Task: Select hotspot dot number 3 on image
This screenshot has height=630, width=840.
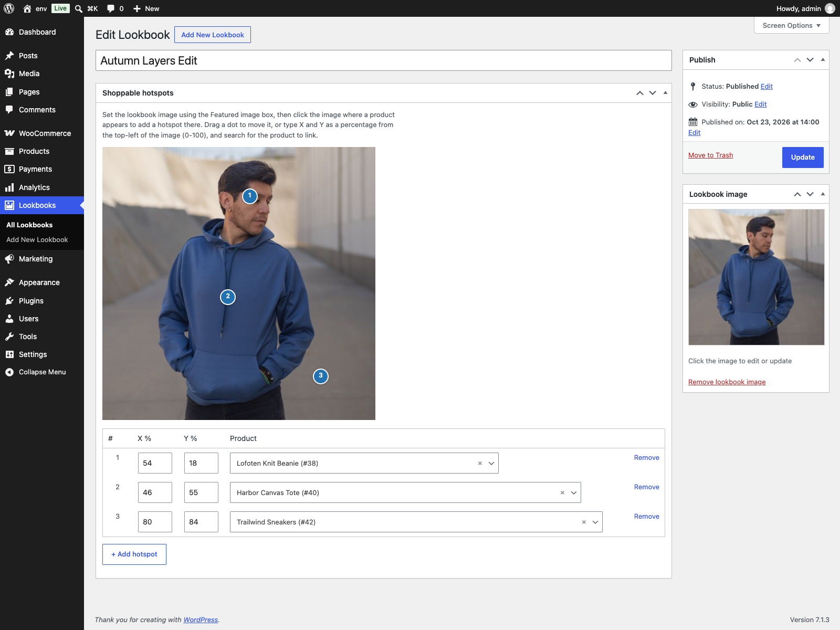Action: point(321,376)
